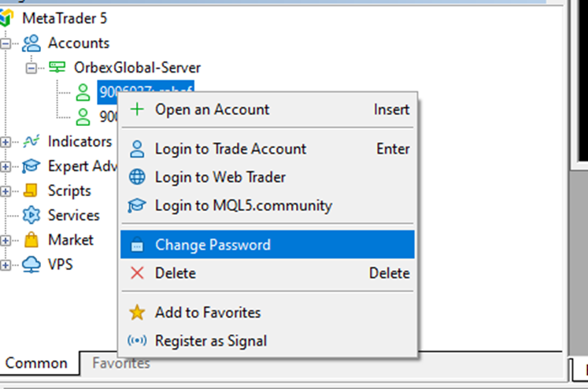Click the Services gear icon
This screenshot has height=389, width=588.
[x=31, y=215]
